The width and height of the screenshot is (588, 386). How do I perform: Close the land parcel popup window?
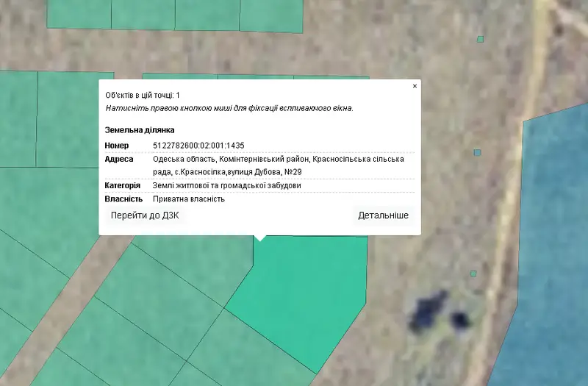coord(415,86)
